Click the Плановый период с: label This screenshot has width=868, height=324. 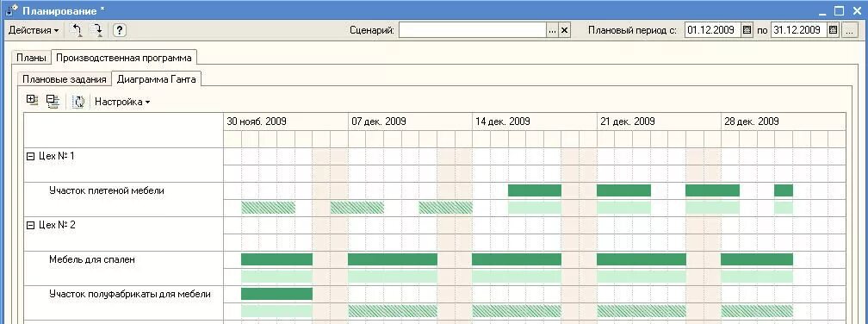tap(633, 30)
